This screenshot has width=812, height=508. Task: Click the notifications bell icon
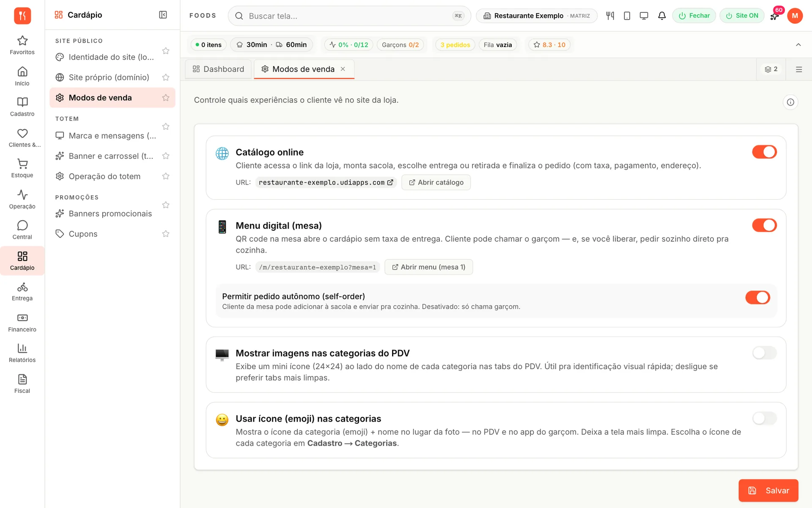click(x=662, y=16)
